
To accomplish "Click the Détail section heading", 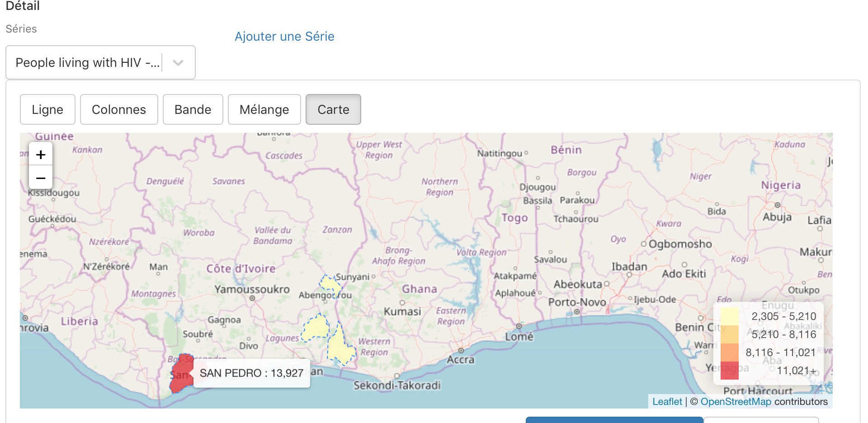I will tap(23, 6).
